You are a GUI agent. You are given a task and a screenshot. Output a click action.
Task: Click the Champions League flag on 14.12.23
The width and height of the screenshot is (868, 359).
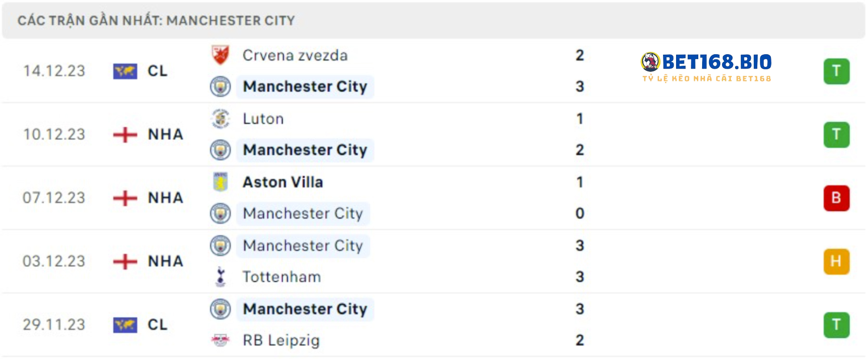(125, 71)
